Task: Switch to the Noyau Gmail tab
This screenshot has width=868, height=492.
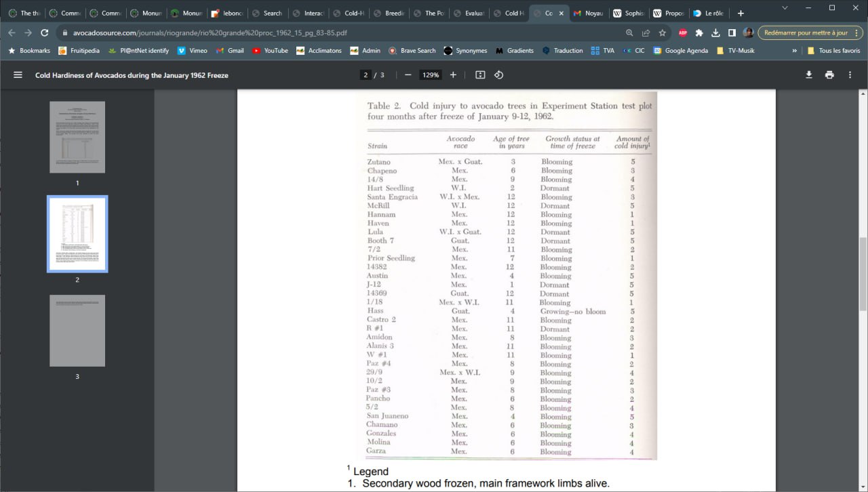Action: [x=587, y=13]
